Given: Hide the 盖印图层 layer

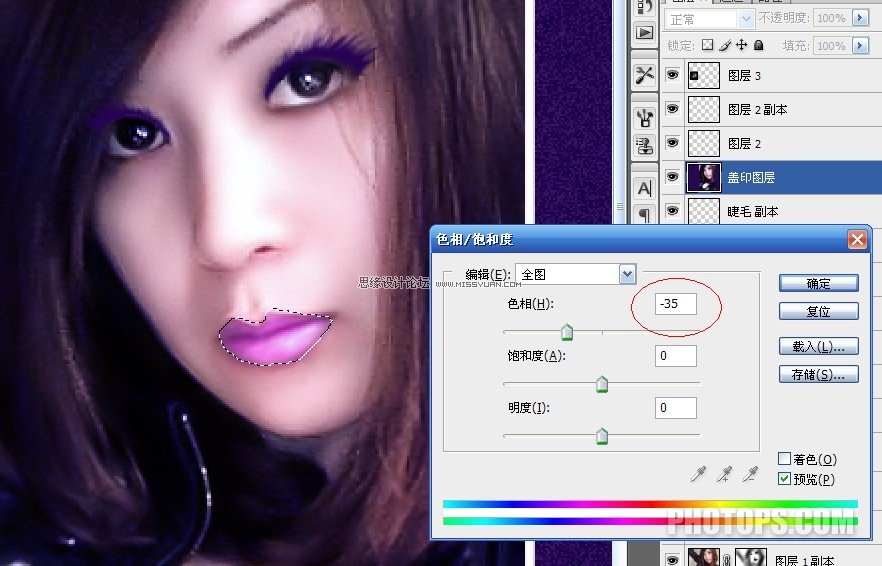Looking at the screenshot, I should [x=672, y=177].
